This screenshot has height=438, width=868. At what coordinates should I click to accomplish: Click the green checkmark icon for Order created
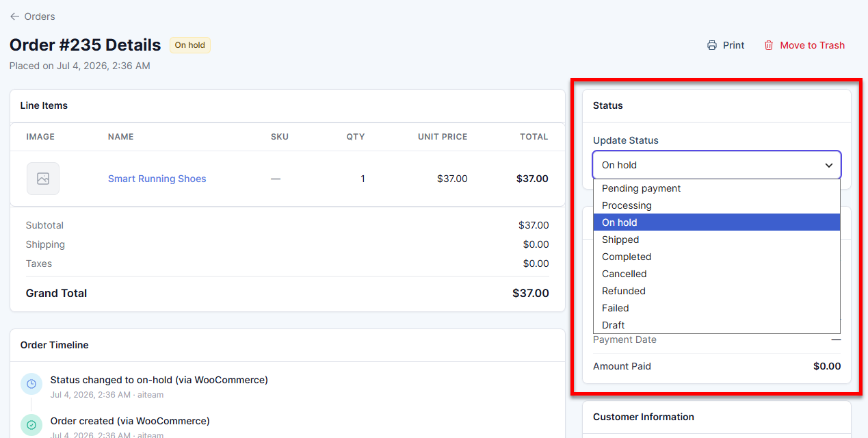coord(31,425)
